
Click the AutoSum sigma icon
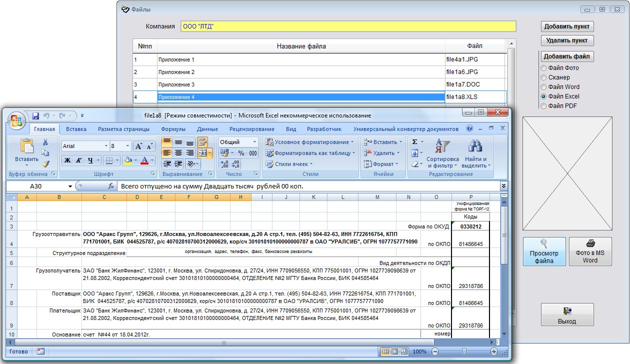tap(414, 142)
